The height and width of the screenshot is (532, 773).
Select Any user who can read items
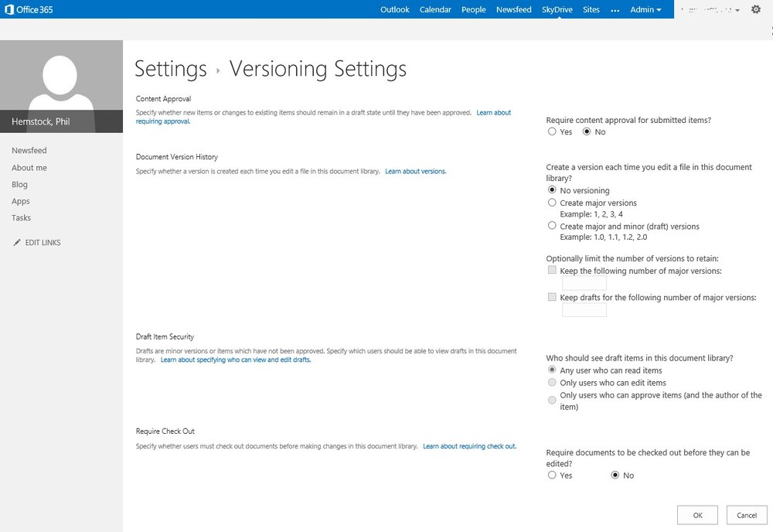(552, 370)
